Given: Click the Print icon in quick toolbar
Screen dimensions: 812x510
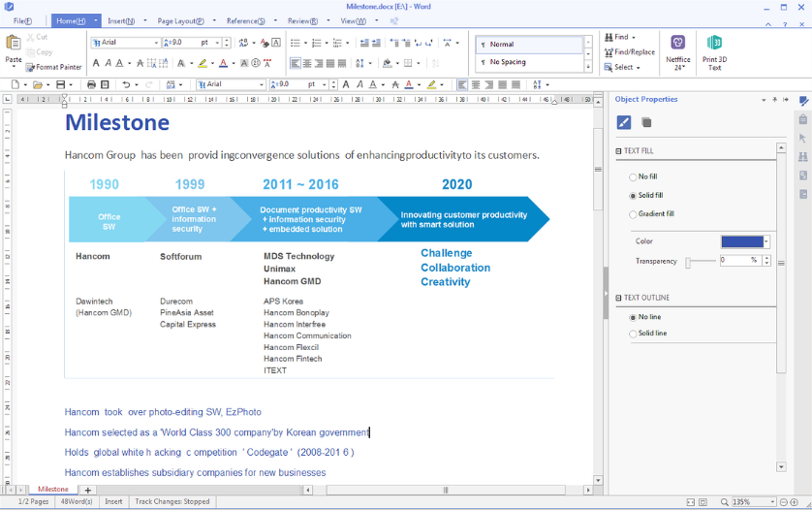Looking at the screenshot, I should (92, 85).
